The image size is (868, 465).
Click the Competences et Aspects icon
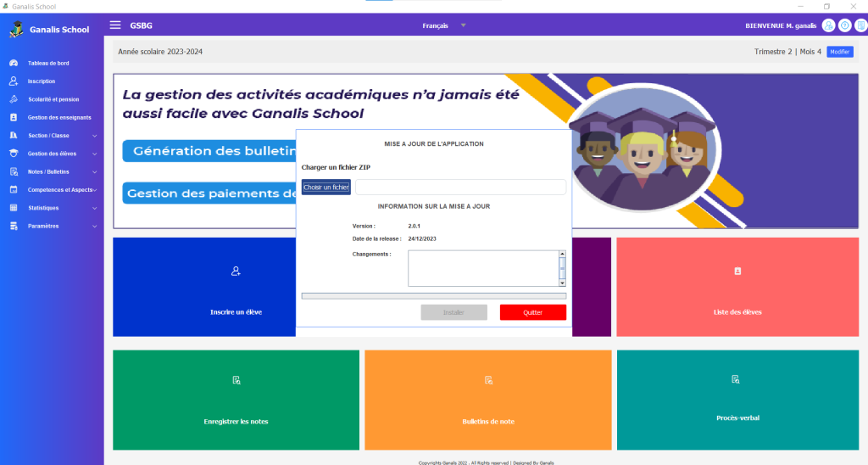(x=14, y=189)
